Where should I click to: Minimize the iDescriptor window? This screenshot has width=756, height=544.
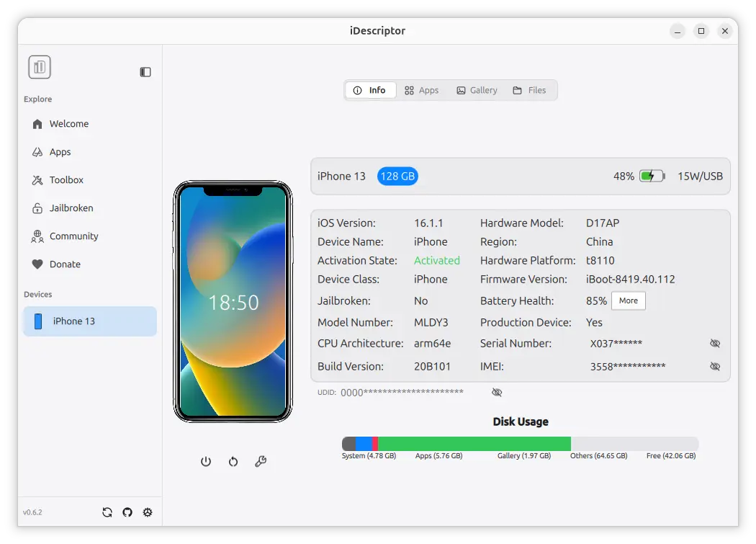pos(678,32)
